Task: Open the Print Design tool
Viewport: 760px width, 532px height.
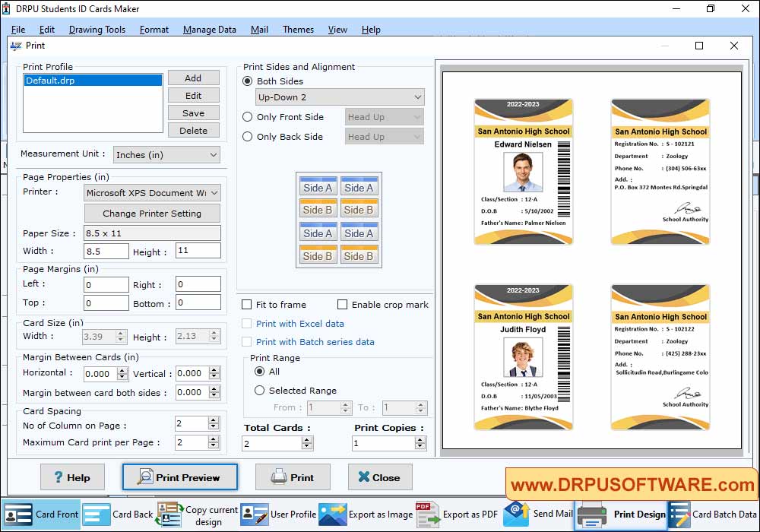Action: pyautogui.click(x=622, y=514)
